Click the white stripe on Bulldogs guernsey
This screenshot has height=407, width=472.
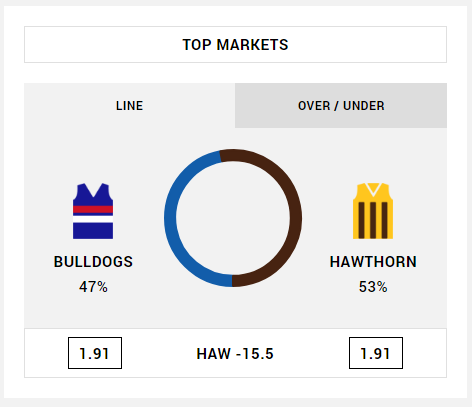tap(93, 219)
